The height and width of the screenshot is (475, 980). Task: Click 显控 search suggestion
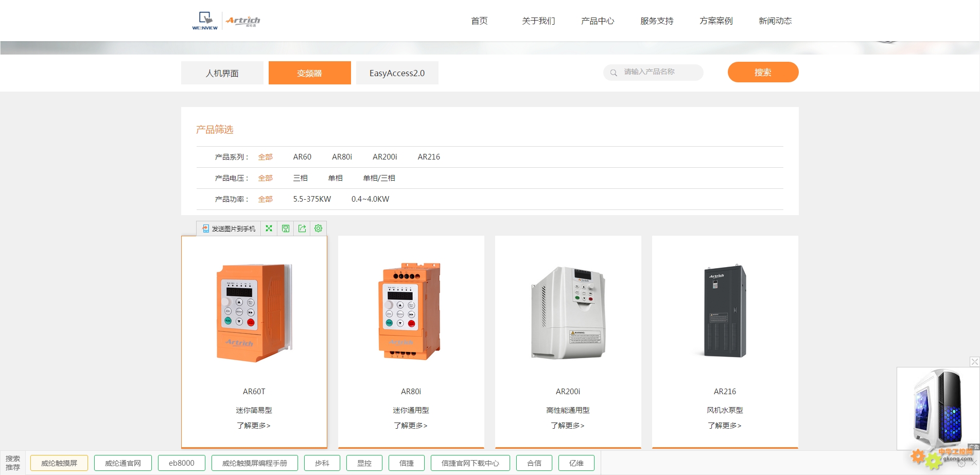(364, 463)
